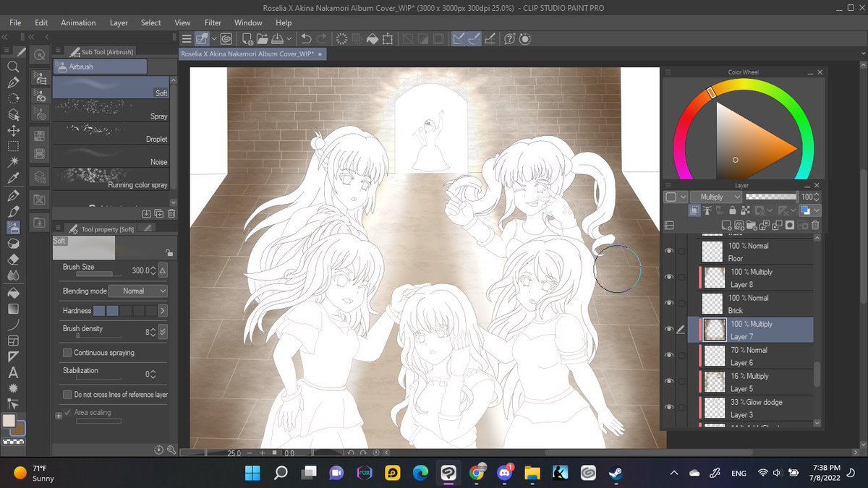Delete layer using Layer panel trash icon
This screenshot has height=488, width=868.
(815, 226)
